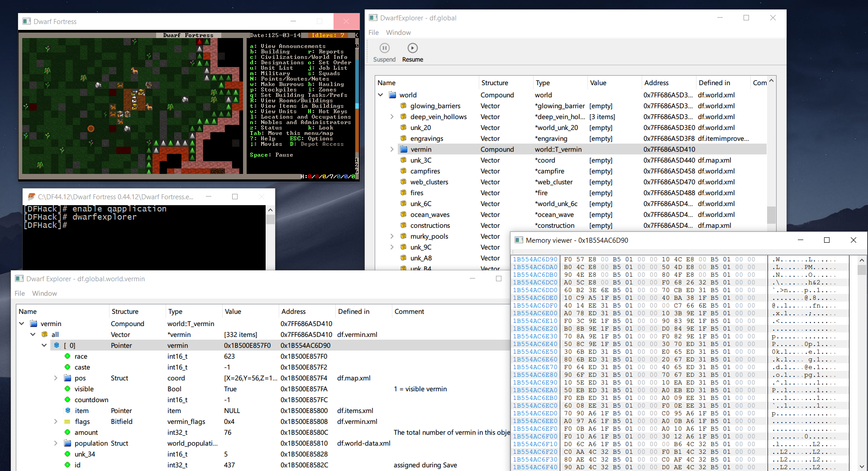Click memory address 1B554AC6E00 row label
868x471 pixels.
pyautogui.click(x=535, y=313)
